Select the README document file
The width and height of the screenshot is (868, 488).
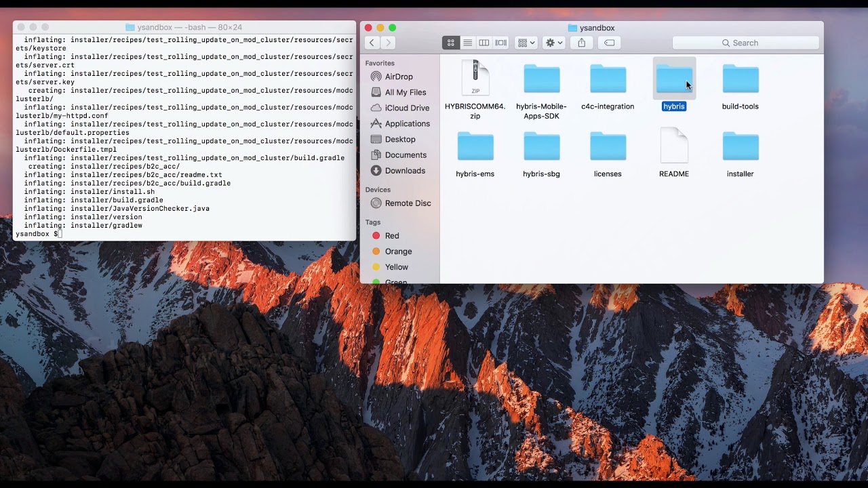click(x=674, y=145)
